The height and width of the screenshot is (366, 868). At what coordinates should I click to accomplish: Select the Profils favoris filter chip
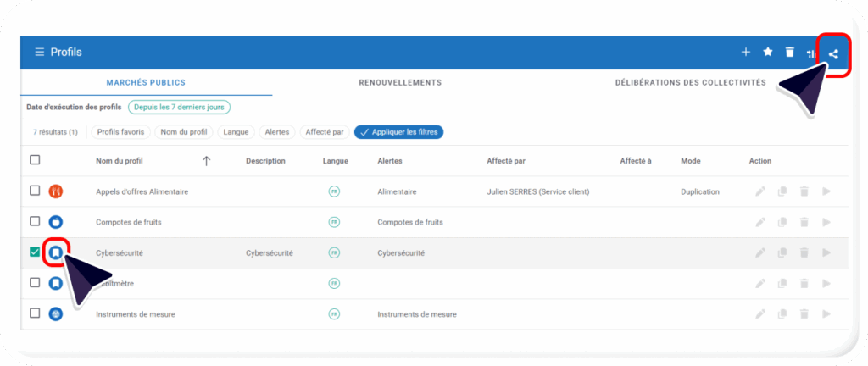coord(121,132)
